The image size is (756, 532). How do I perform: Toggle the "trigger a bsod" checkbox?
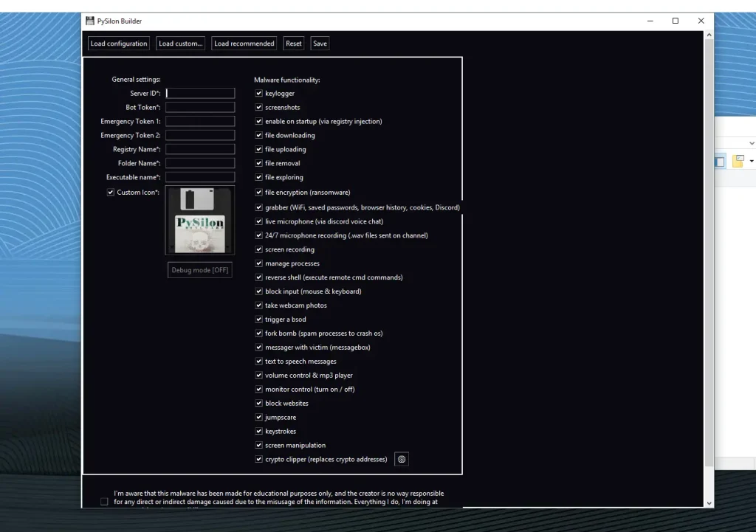258,319
